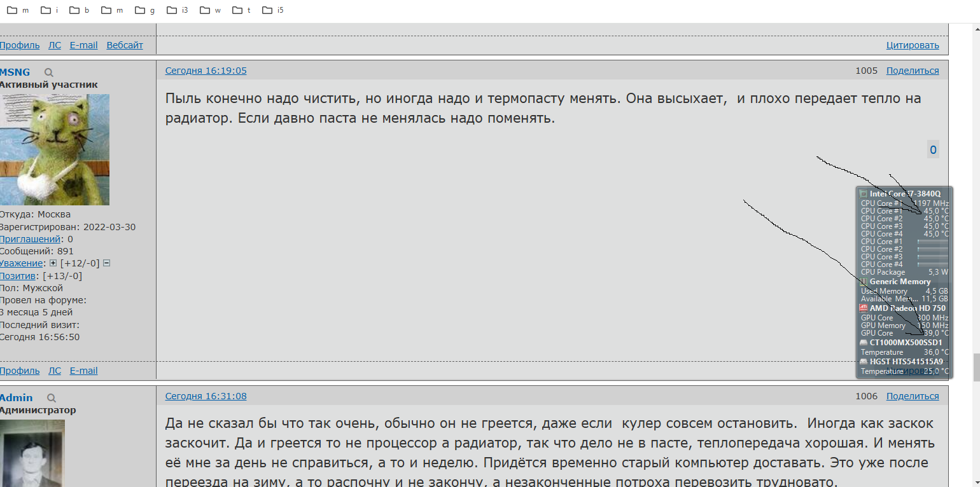Click Поделиться link for post 1006
Screen dimensions: 980x487
click(x=913, y=396)
